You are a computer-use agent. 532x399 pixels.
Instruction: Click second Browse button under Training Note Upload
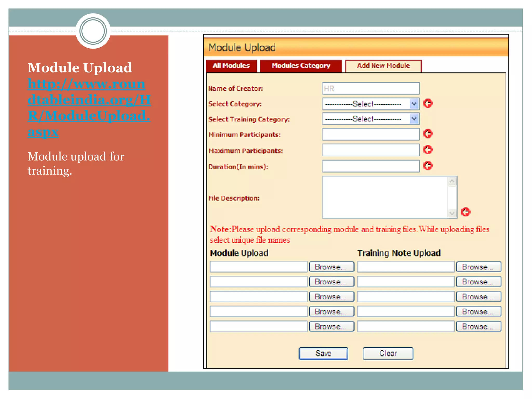pyautogui.click(x=479, y=282)
